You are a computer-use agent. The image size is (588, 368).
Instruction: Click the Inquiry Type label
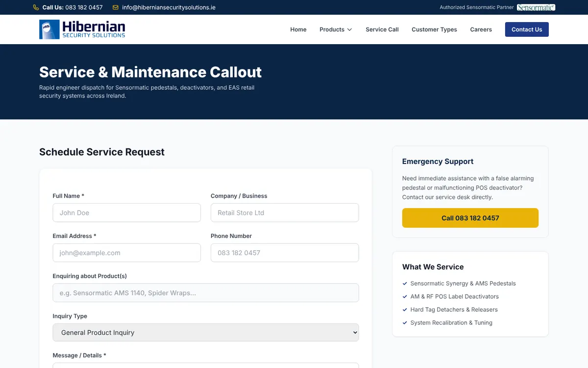point(70,316)
